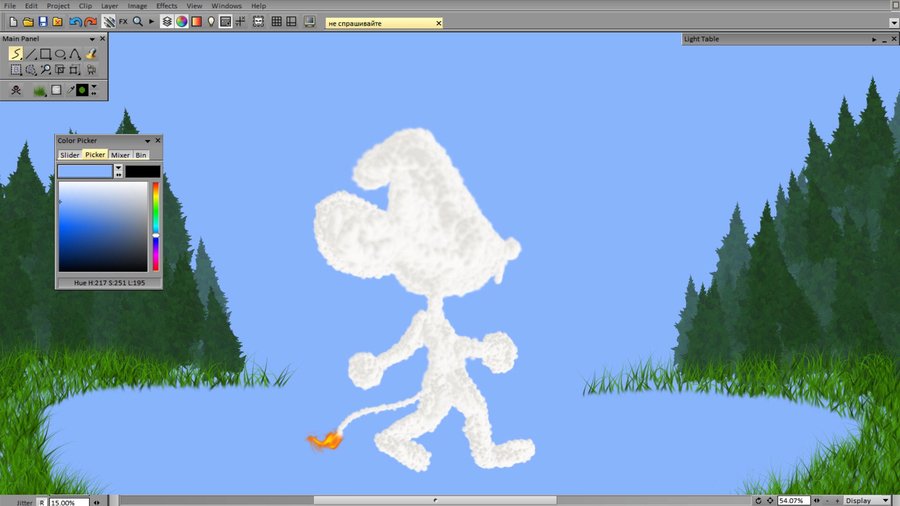Toggle the remote/timeline panel icon
The image size is (900, 506).
(226, 22)
